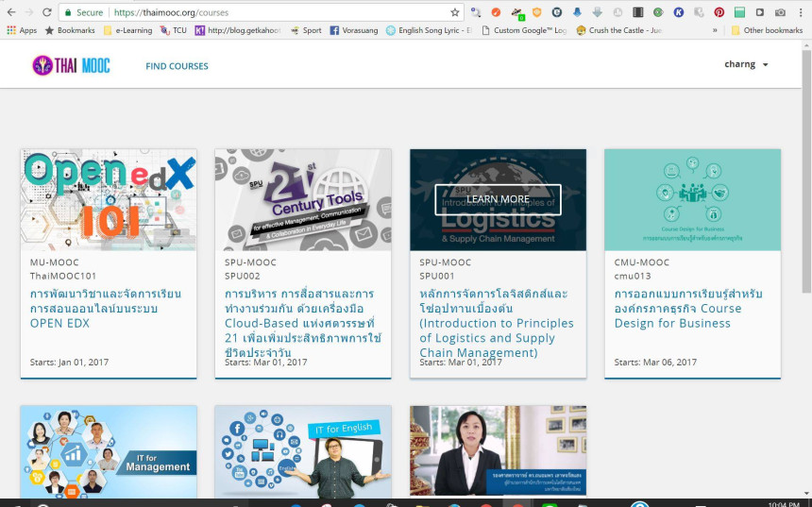This screenshot has height=507, width=812.
Task: Open the Cloud-Based 21st century course title link
Action: coord(303,323)
